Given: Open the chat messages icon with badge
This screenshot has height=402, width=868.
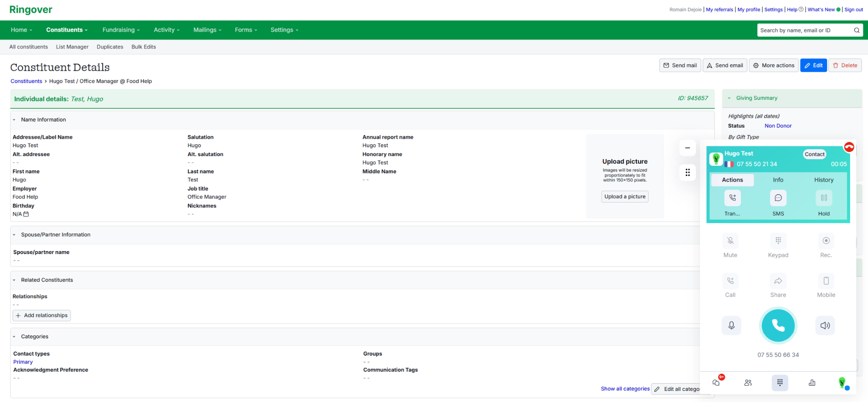Looking at the screenshot, I should pyautogui.click(x=716, y=382).
